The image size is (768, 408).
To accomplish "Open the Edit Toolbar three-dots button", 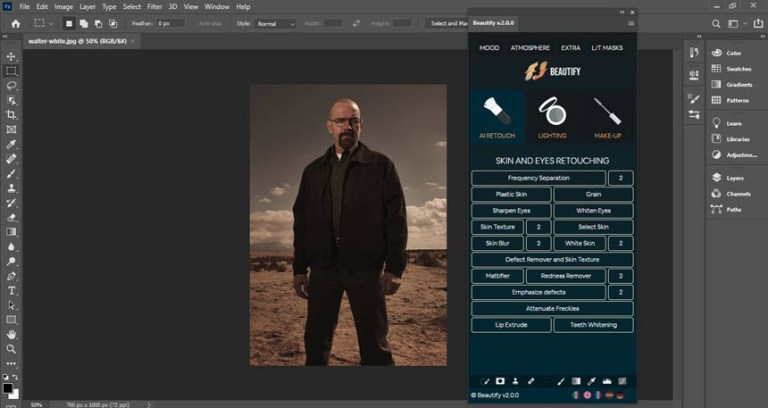I will (x=11, y=363).
